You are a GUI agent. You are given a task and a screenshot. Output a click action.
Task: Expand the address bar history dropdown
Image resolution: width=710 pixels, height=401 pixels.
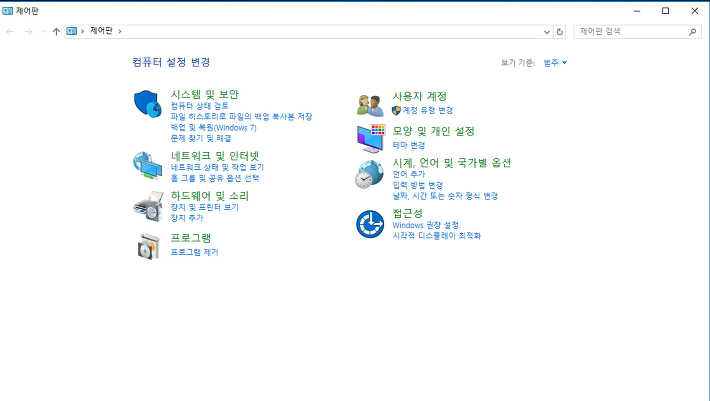click(547, 32)
